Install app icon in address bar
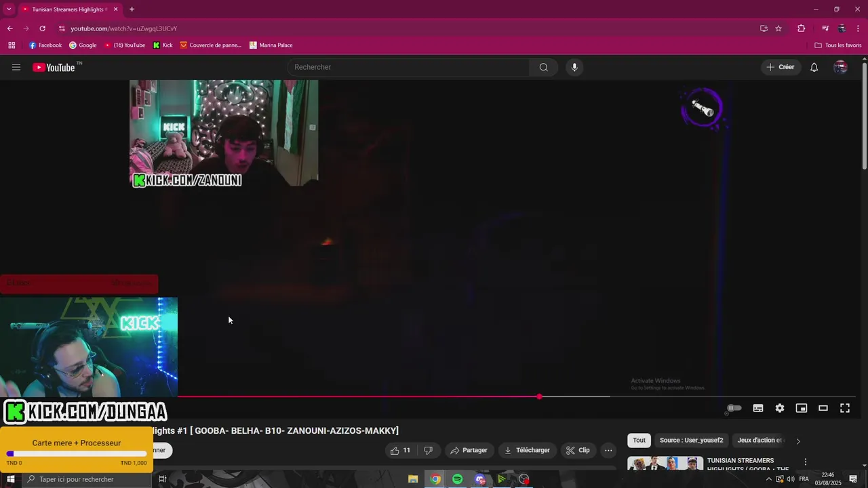Viewport: 868px width, 488px height. click(x=764, y=28)
